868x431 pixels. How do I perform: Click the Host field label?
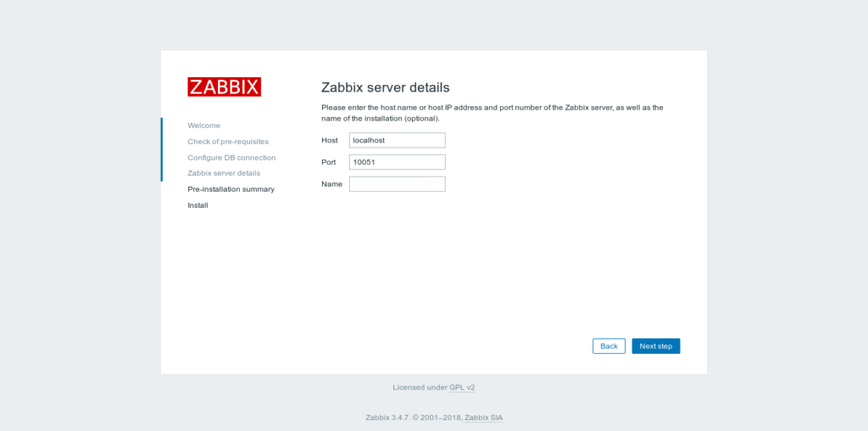(329, 140)
